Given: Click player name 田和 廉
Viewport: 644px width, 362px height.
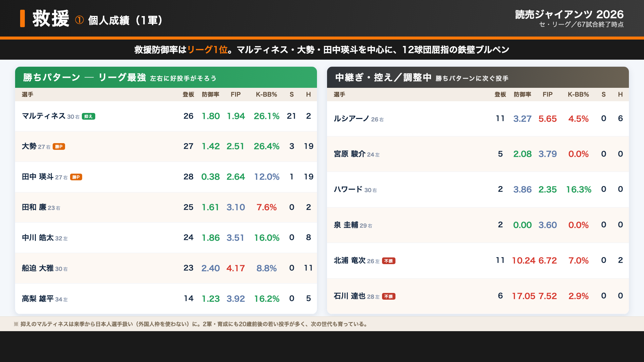Looking at the screenshot, I should point(34,207).
